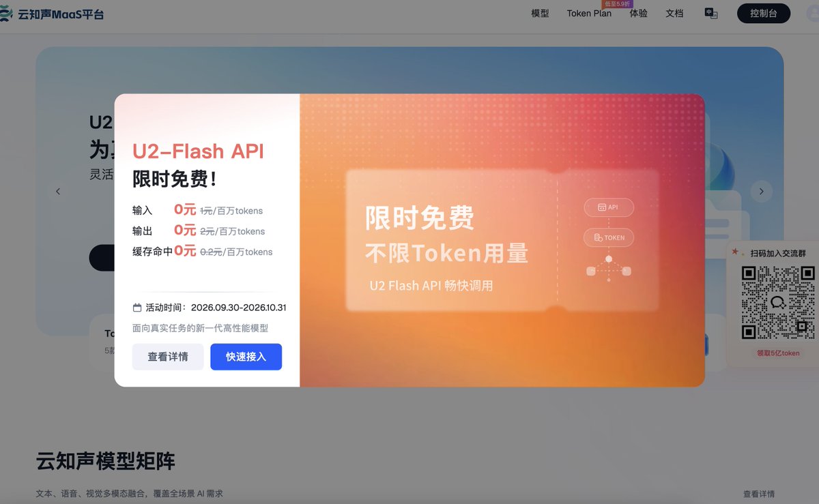This screenshot has height=504, width=819.
Task: Click the 输出 0元 price row
Action: pyautogui.click(x=199, y=231)
